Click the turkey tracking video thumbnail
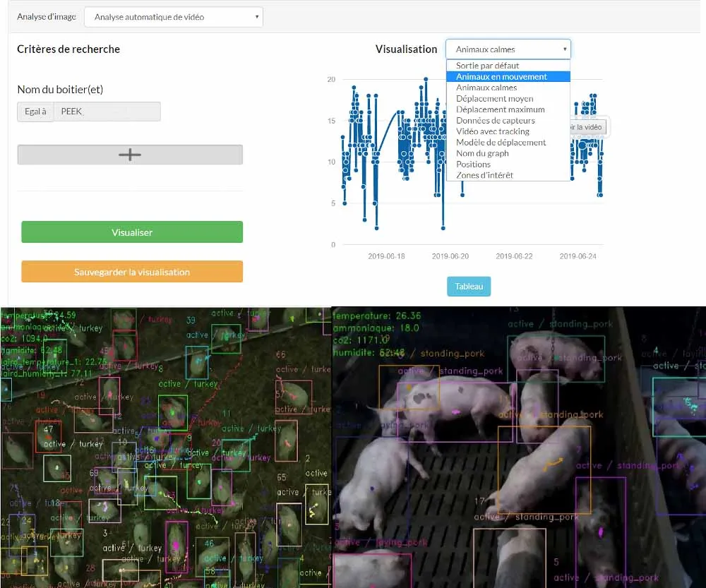The width and height of the screenshot is (706, 588). (165, 448)
